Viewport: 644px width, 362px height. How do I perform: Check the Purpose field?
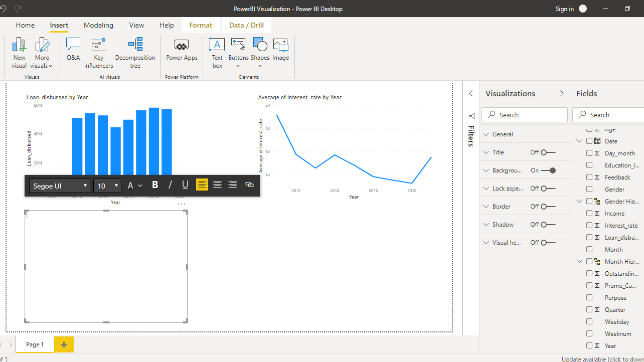point(589,298)
